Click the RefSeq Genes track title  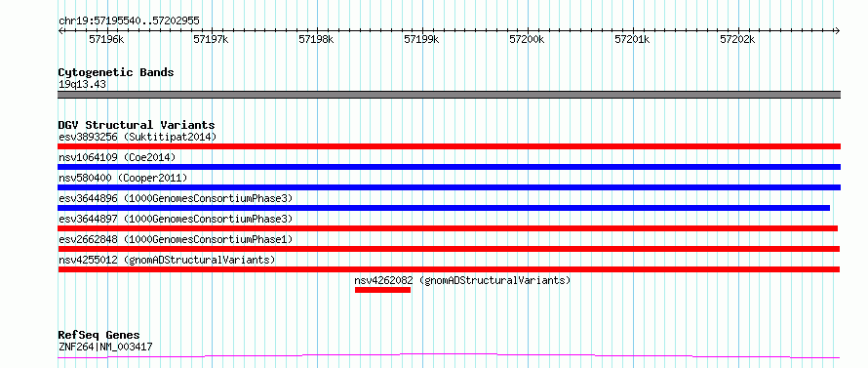(99, 336)
